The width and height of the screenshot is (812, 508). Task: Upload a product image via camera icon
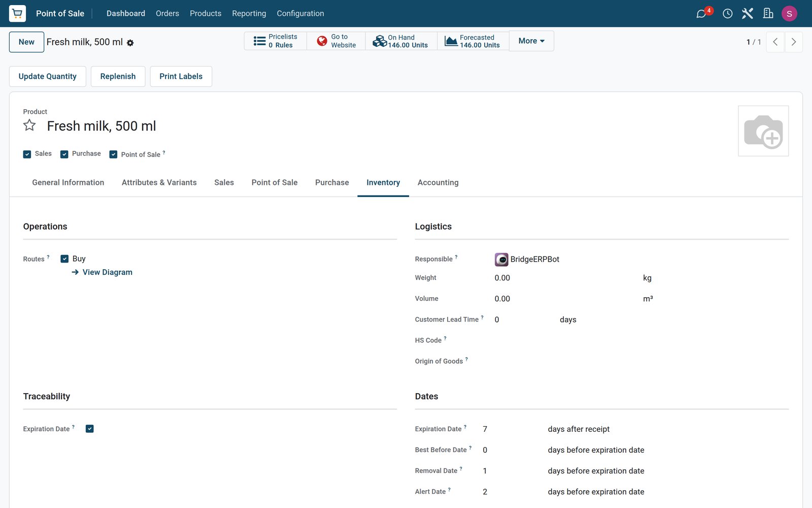point(763,131)
